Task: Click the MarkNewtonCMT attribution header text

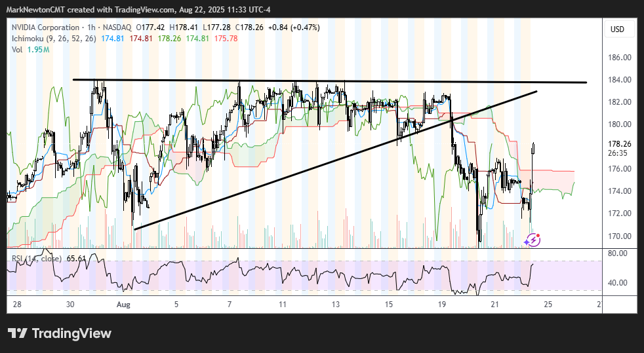Action: [138, 10]
